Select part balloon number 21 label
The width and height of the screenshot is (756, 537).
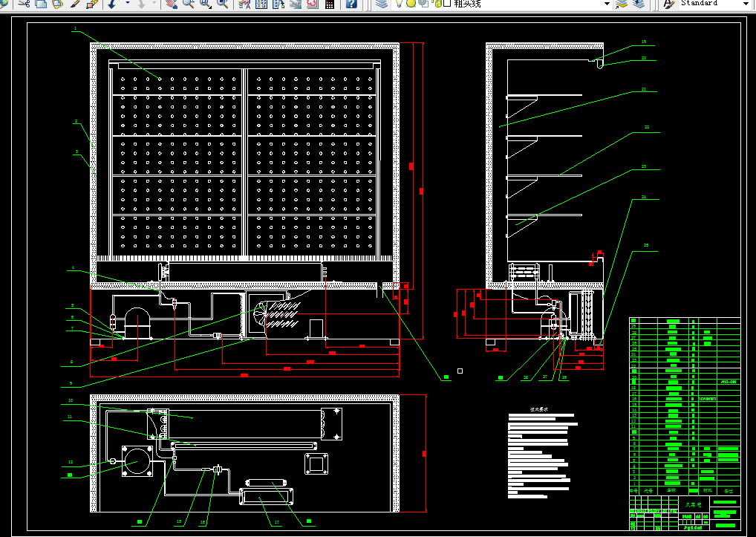coord(644,89)
